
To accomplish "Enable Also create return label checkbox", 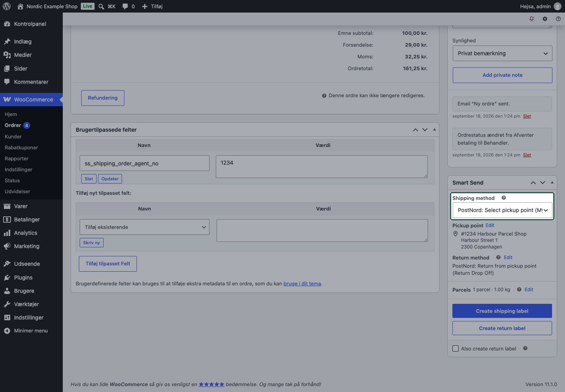I will tap(456, 348).
